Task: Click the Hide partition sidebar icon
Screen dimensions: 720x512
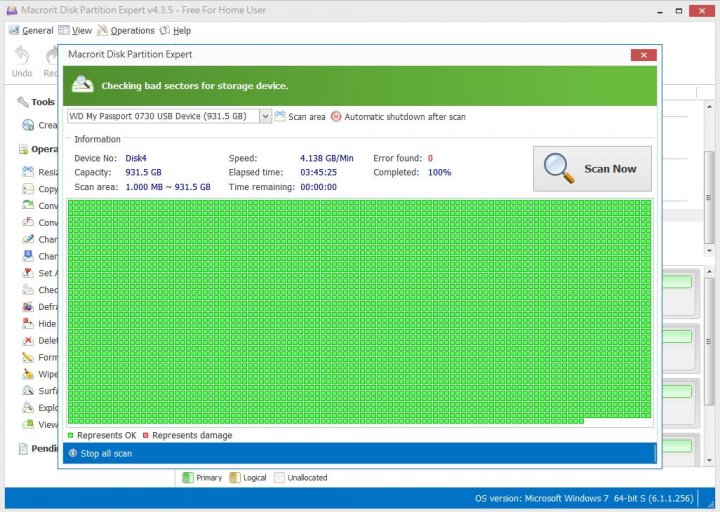Action: (28, 324)
